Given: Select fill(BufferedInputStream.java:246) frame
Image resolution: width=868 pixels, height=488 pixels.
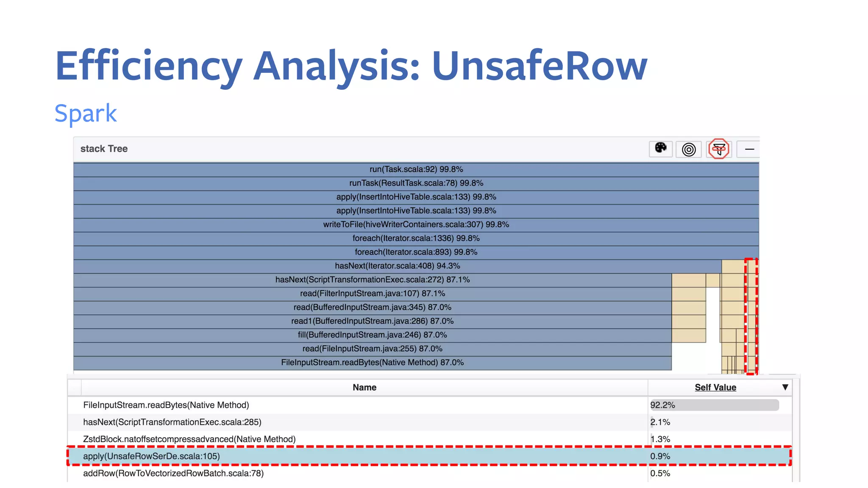Looking at the screenshot, I should coord(373,335).
